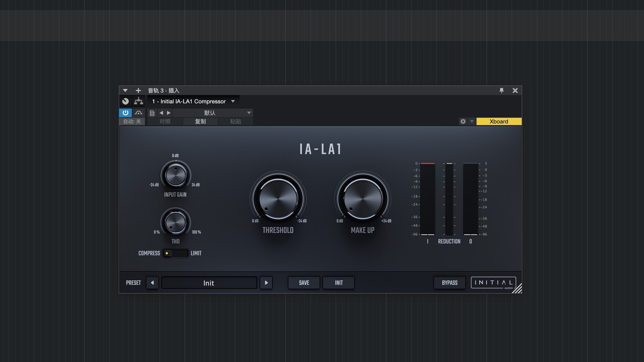The height and width of the screenshot is (362, 644).
Task: Click the THD knob
Action: (x=175, y=222)
